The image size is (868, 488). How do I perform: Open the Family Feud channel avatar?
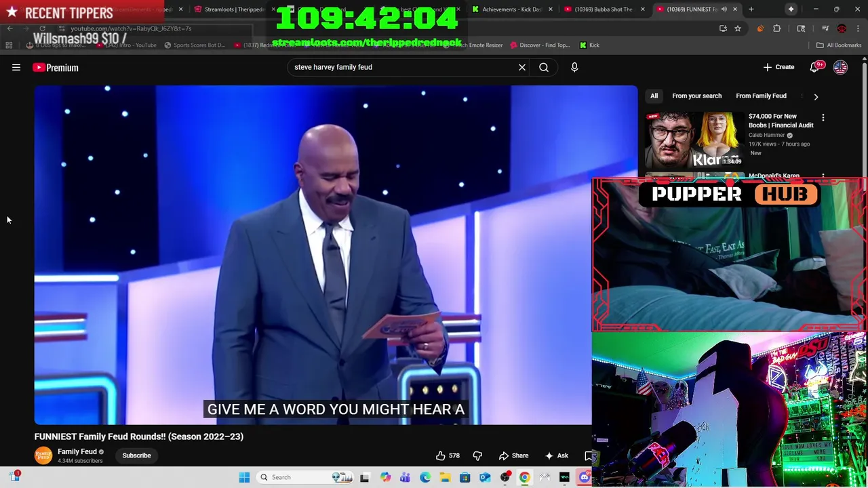pos(43,455)
